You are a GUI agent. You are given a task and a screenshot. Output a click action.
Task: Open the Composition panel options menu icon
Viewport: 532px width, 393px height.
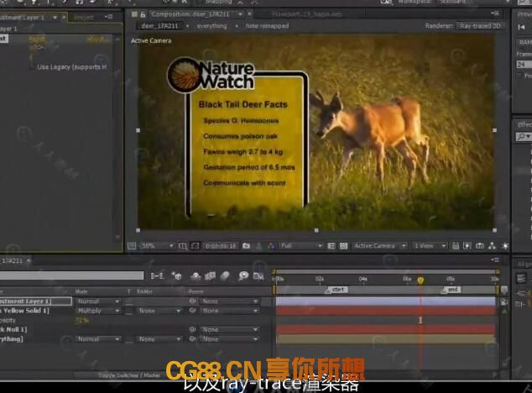[x=496, y=14]
